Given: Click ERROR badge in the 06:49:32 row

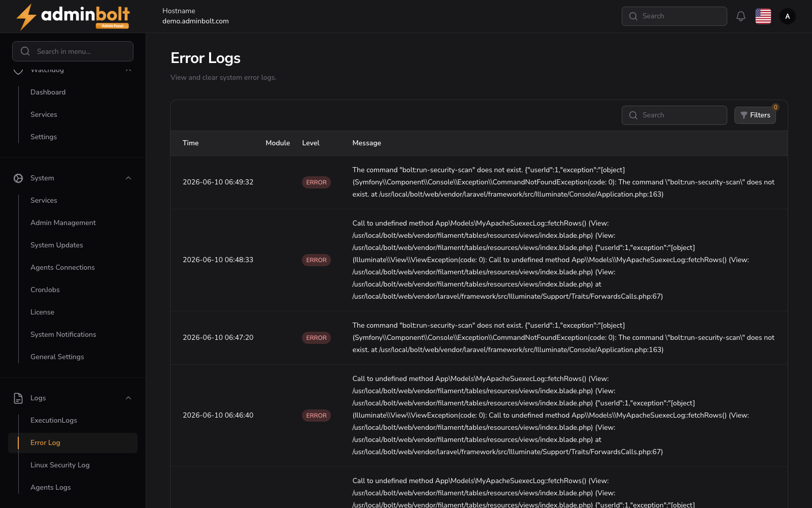Looking at the screenshot, I should 316,182.
